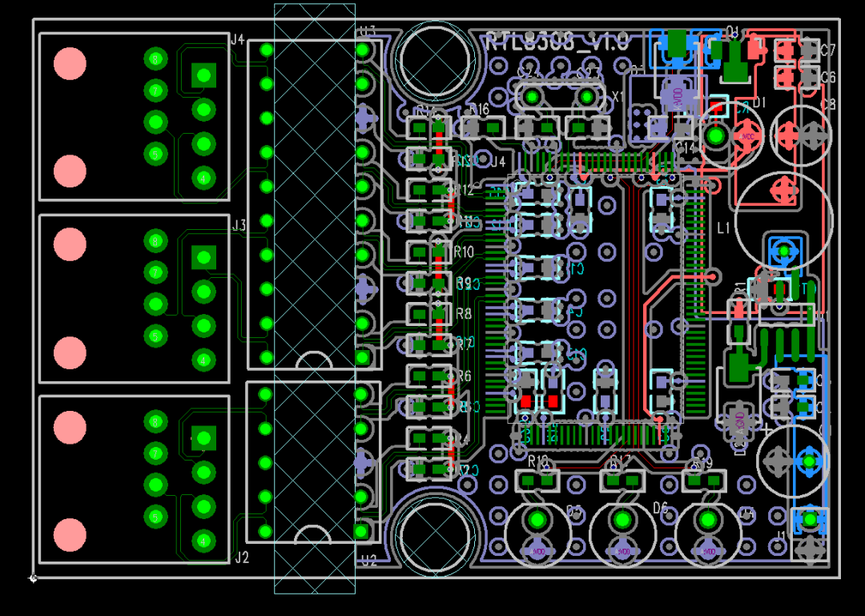The image size is (865, 616).
Task: Select the R6 designator label
Action: pos(464,376)
